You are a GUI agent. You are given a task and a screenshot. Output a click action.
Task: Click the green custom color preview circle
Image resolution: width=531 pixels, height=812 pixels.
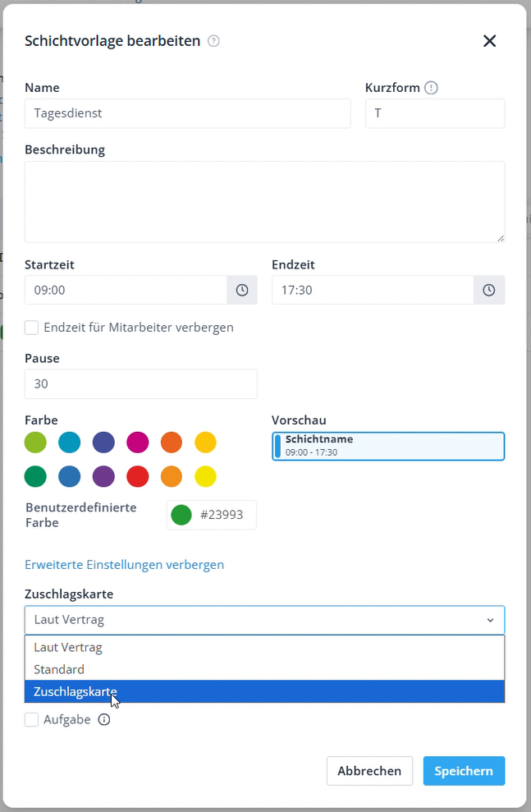[x=181, y=516]
